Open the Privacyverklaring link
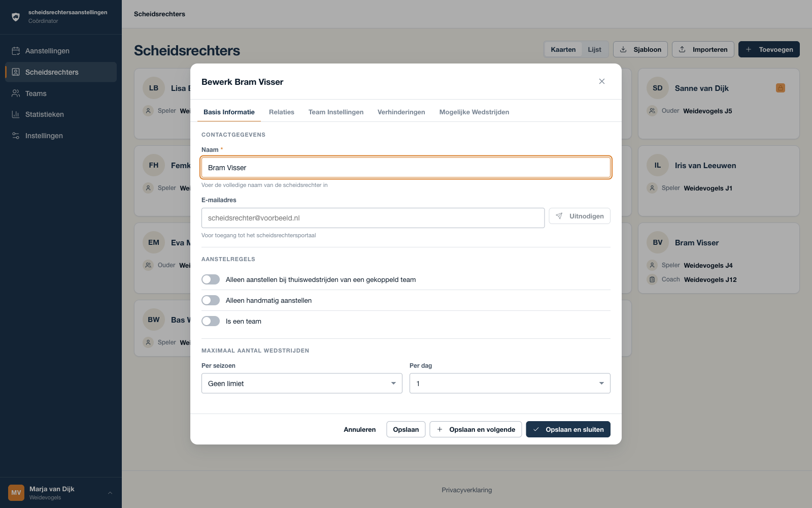Image resolution: width=812 pixels, height=508 pixels. tap(466, 490)
